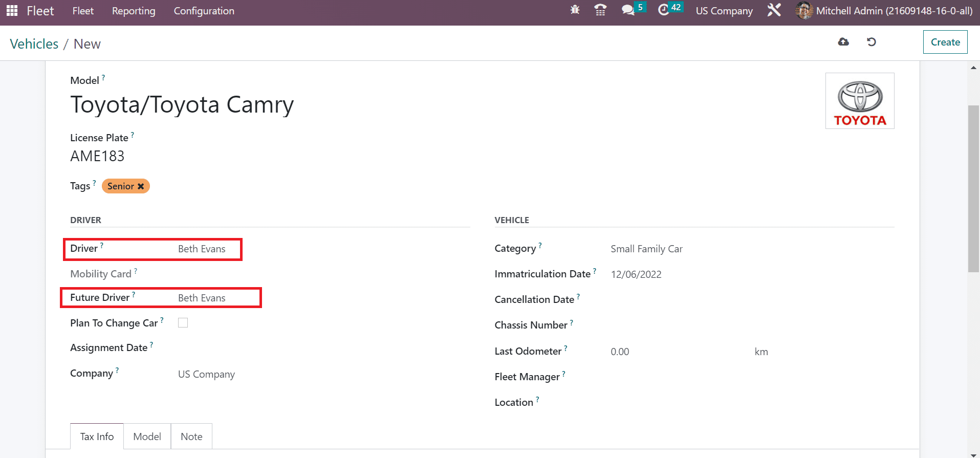Click the debug bug icon
This screenshot has width=980, height=458.
(575, 10)
